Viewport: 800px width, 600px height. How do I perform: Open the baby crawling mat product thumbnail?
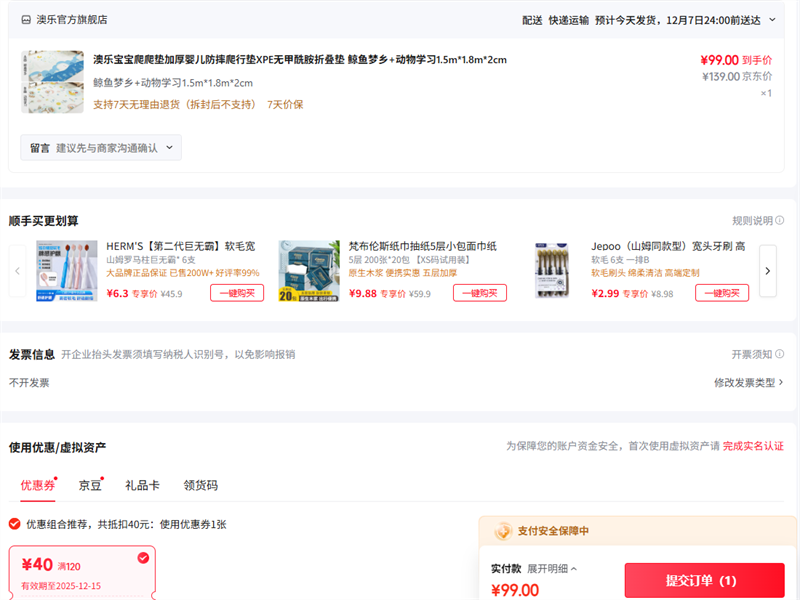click(x=52, y=81)
